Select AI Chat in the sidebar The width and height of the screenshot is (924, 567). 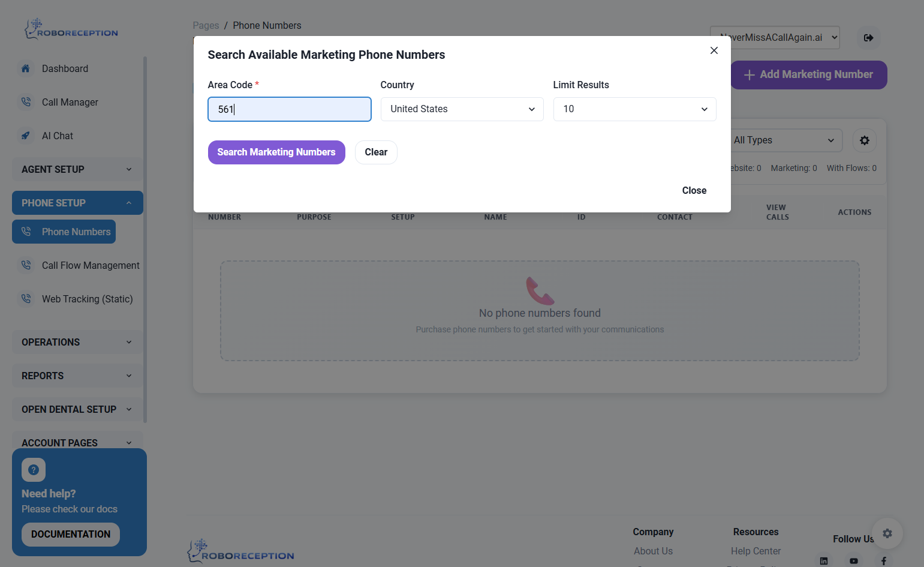pyautogui.click(x=58, y=136)
